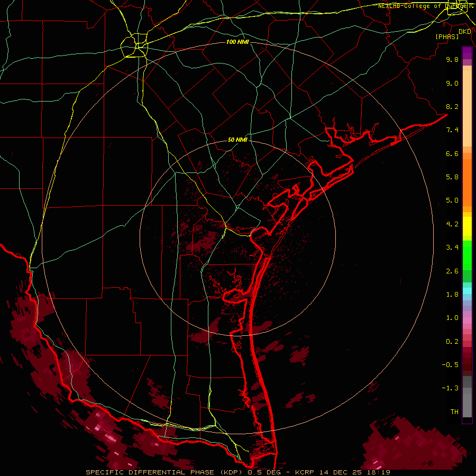Click the '100 NMI' range ring label
This screenshot has width=476, height=476.
(237, 42)
